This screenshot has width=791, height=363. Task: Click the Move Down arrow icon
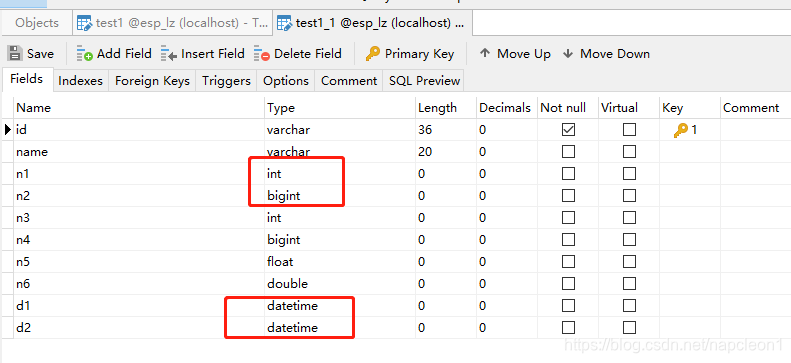coord(568,53)
